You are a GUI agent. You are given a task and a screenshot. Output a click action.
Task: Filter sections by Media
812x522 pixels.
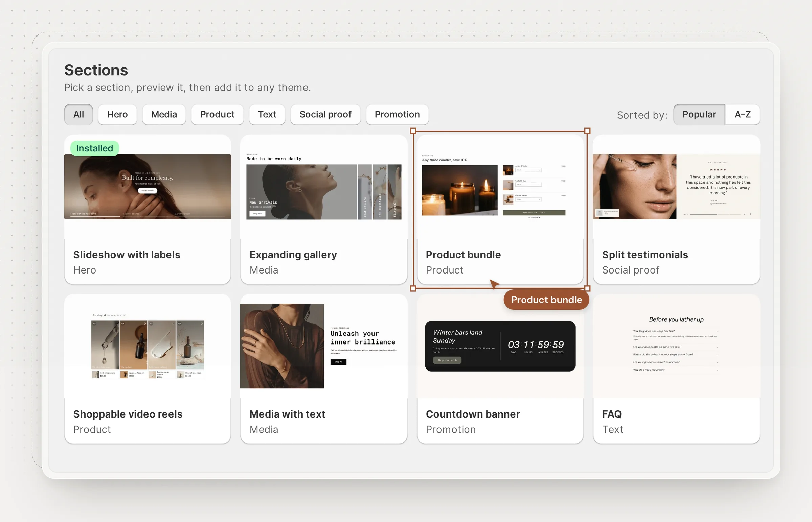click(164, 115)
